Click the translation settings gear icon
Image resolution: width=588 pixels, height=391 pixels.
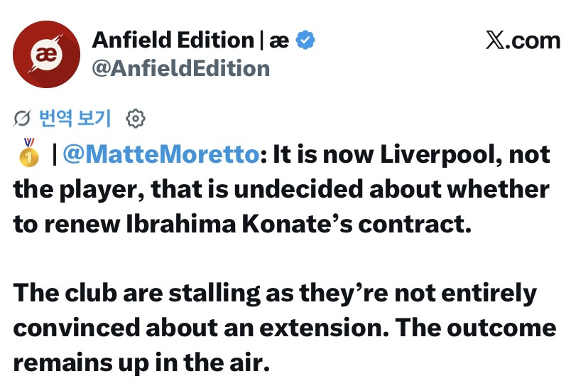(x=136, y=119)
